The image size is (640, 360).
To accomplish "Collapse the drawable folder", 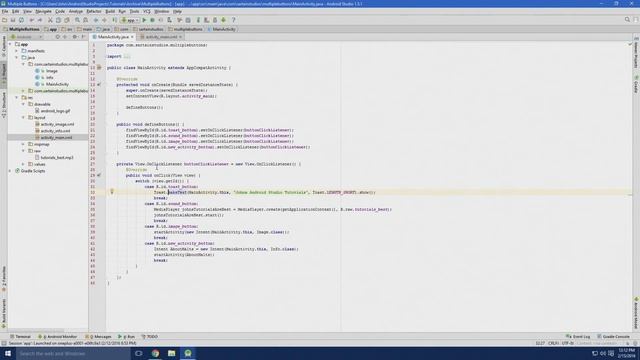I will (23, 104).
